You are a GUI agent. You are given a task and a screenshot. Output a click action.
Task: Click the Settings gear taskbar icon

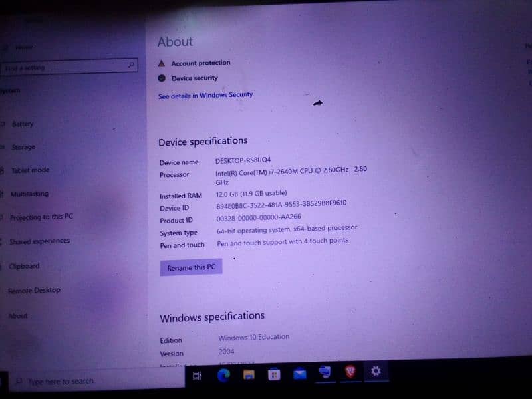[376, 372]
